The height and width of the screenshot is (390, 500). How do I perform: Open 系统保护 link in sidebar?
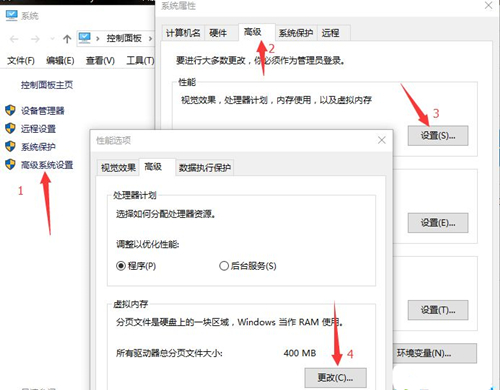pos(38,147)
